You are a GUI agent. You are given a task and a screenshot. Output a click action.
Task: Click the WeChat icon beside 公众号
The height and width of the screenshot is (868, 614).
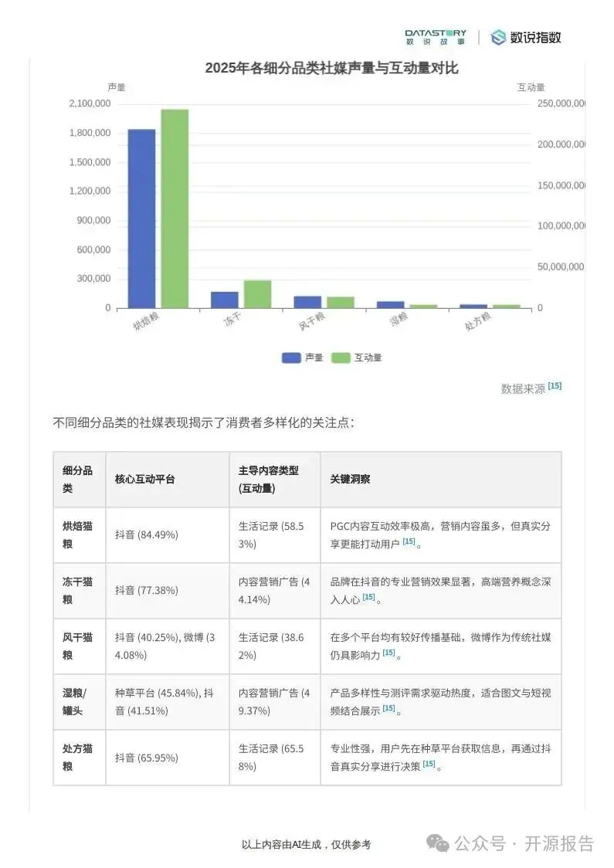point(437,843)
